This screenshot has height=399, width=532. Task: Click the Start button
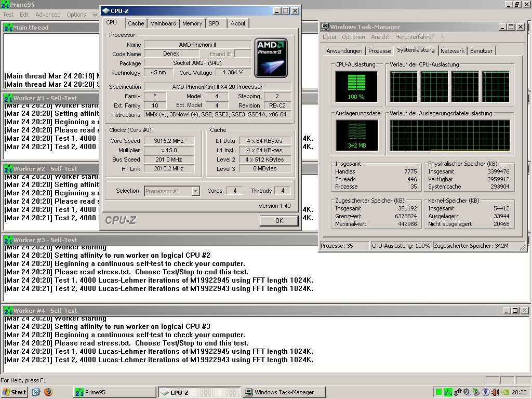click(x=15, y=392)
